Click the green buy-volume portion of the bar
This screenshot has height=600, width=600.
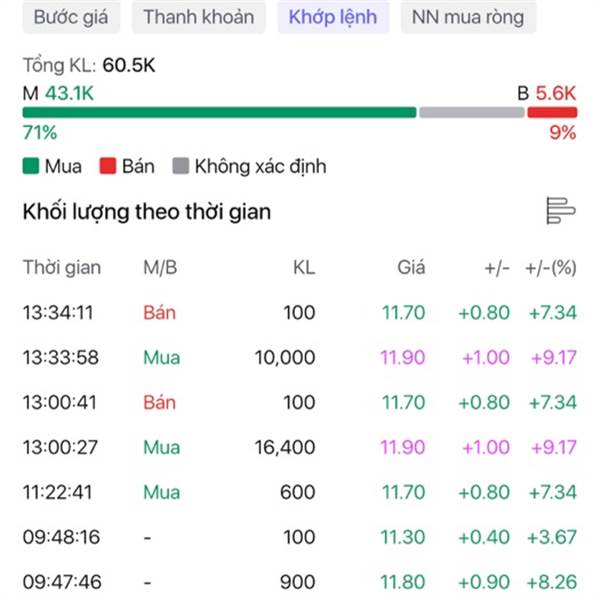pyautogui.click(x=219, y=112)
